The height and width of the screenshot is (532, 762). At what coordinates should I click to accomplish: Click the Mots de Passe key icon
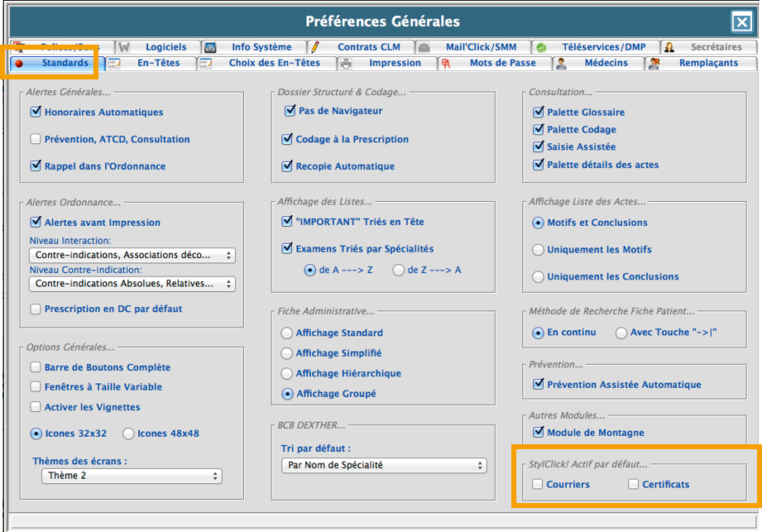tap(445, 63)
